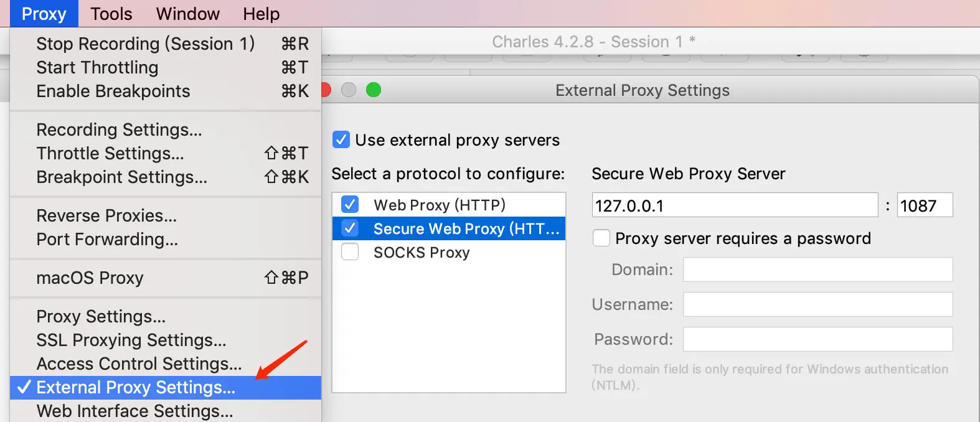Open SSL Proxying Settings...
980x422 pixels.
pyautogui.click(x=131, y=340)
